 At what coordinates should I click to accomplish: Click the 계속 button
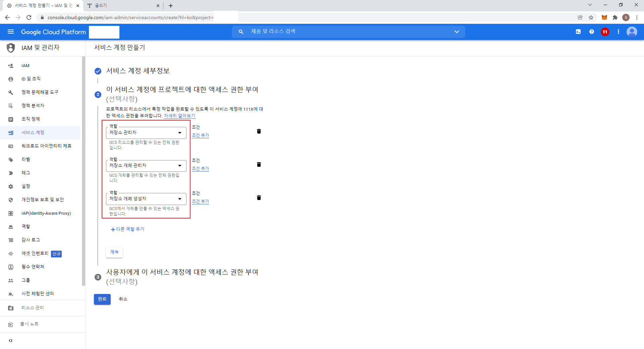pyautogui.click(x=114, y=252)
